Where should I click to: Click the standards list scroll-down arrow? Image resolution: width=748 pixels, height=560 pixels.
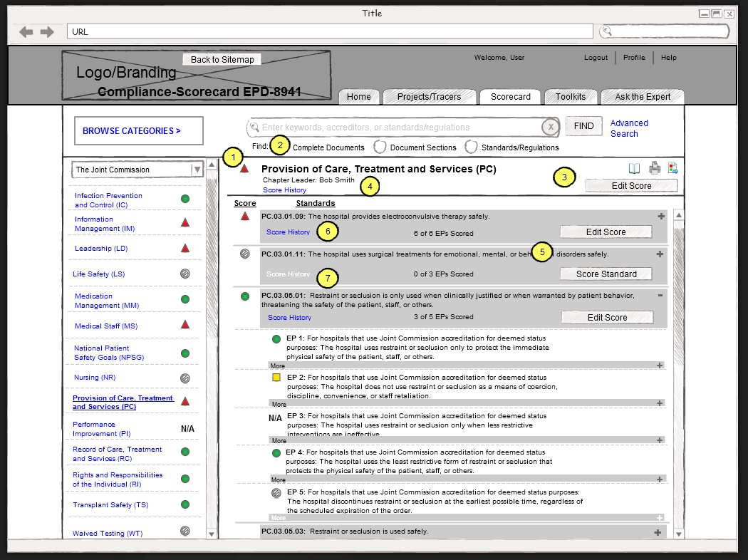[x=678, y=534]
